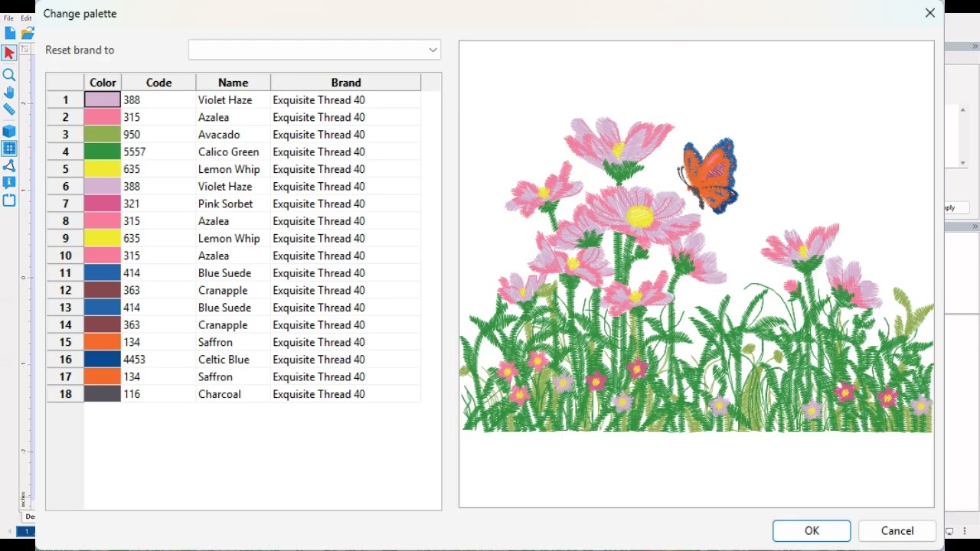
Task: Click Brand cell in row 1 Violet Haze
Action: pos(345,99)
